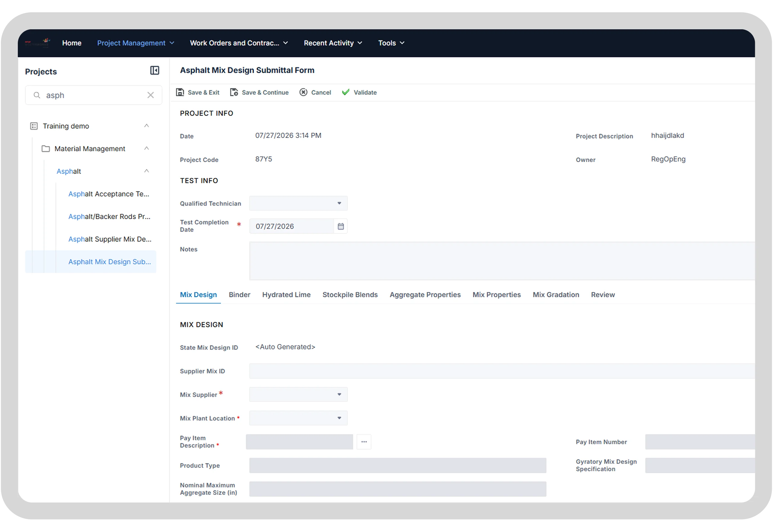The image size is (773, 532).
Task: Click the Owner value RegOpEng
Action: [x=668, y=159]
